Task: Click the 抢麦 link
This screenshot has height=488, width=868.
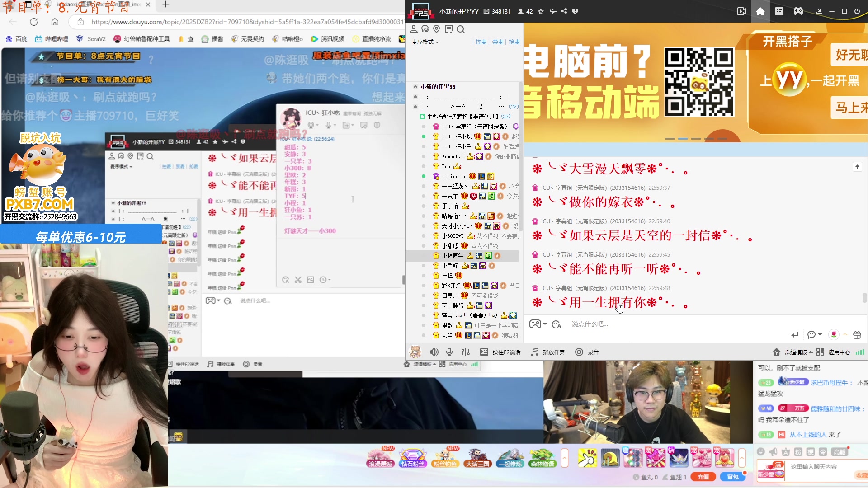Action: [514, 42]
